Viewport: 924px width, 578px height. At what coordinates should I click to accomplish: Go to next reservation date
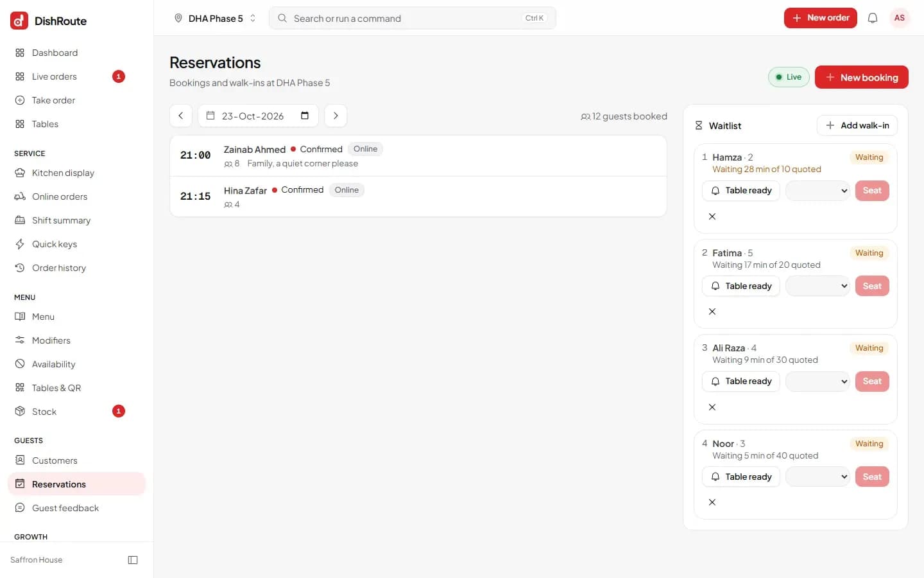tap(336, 116)
